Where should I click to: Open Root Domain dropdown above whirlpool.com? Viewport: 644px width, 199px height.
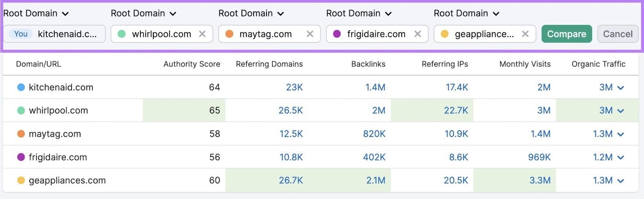click(x=144, y=13)
